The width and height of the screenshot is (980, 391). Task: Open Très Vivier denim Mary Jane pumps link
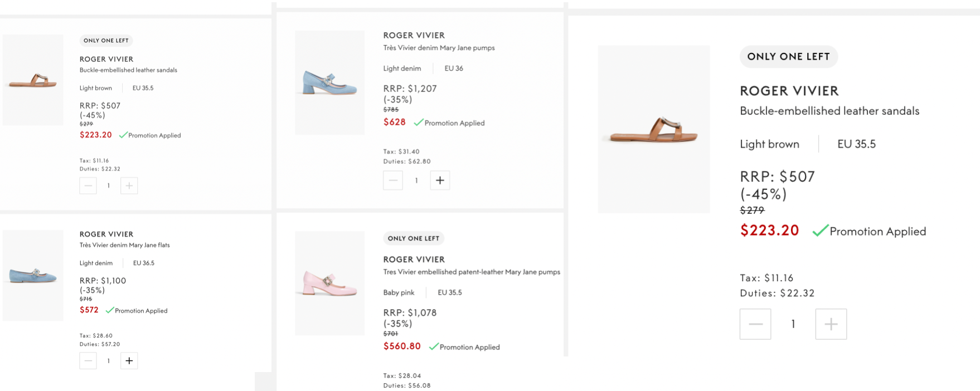(x=439, y=48)
